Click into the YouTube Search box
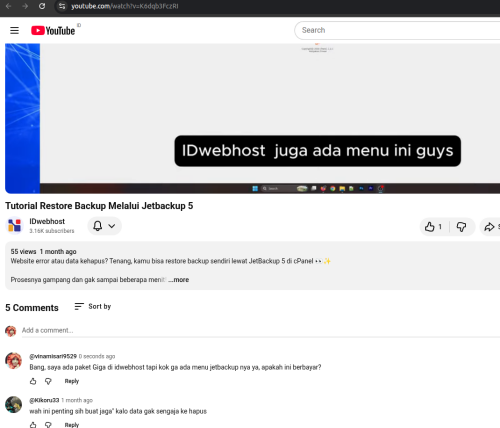 coord(397,30)
